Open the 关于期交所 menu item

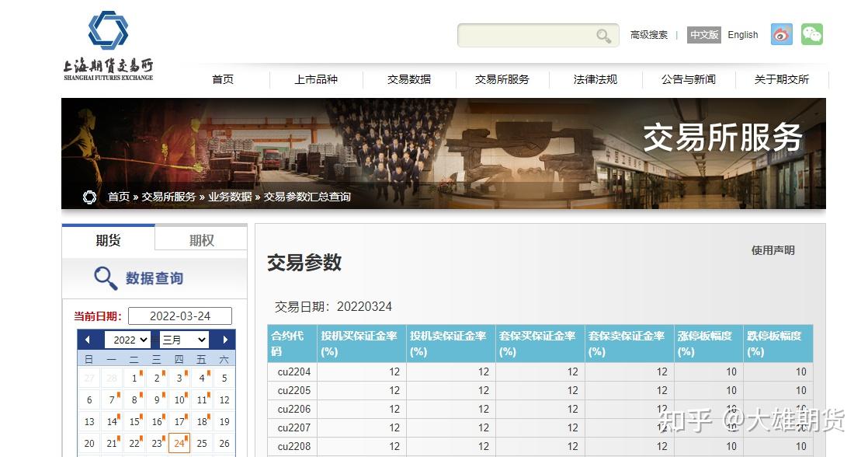[x=782, y=79]
